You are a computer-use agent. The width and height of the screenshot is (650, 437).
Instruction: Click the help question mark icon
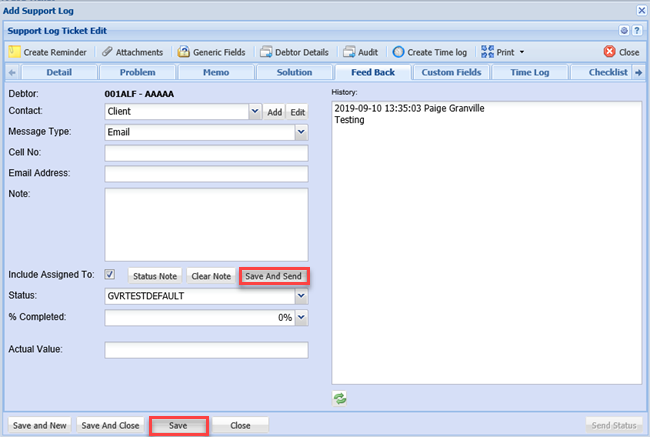637,31
